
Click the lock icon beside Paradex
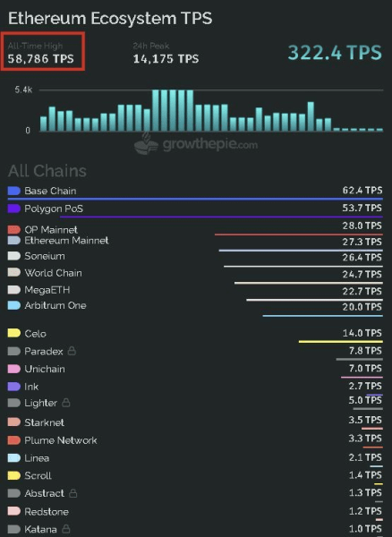[72, 351]
